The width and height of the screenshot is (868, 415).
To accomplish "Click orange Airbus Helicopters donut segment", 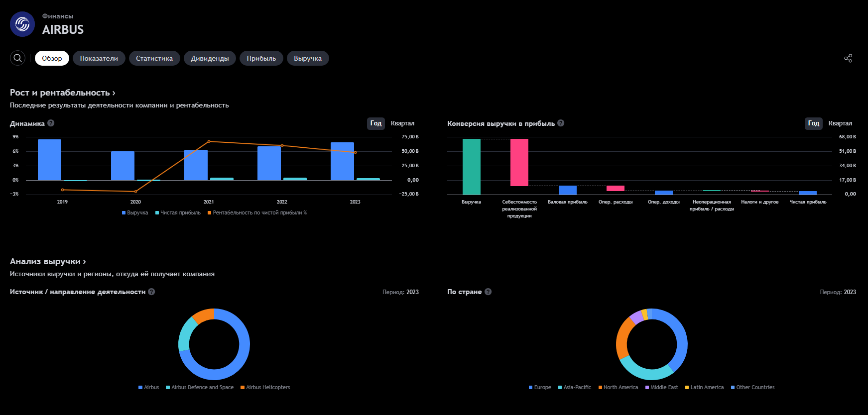I will pos(204,315).
